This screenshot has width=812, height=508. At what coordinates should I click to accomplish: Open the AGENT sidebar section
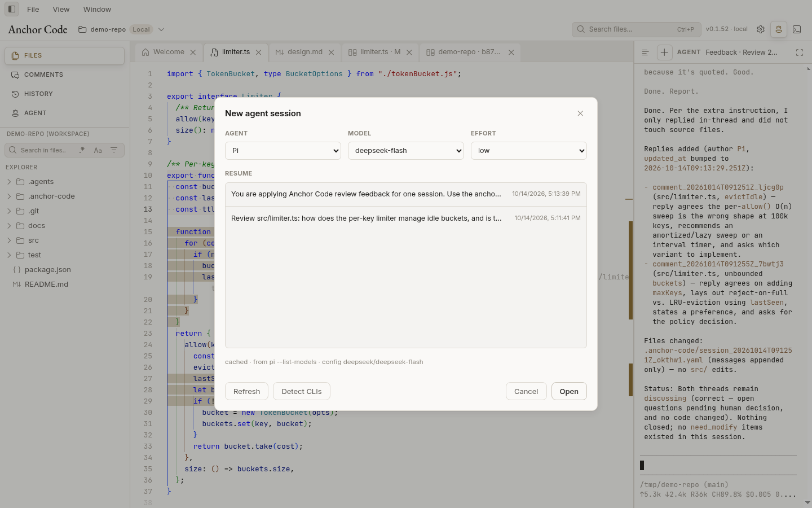click(x=65, y=113)
